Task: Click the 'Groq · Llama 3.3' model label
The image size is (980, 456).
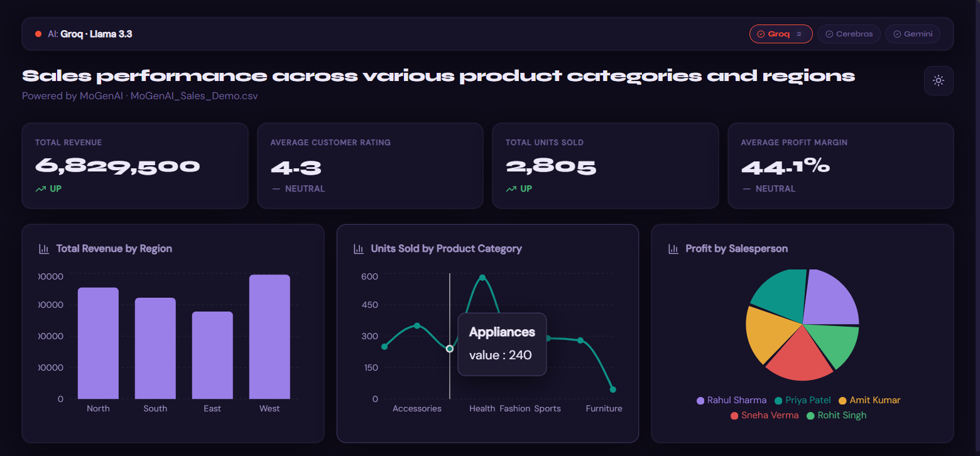Action: (96, 34)
